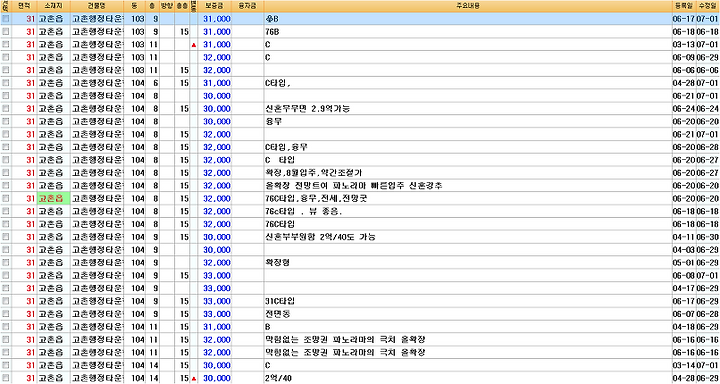720x384 pixels.
Task: Click the red triangle marker in the 2억/40 row
Action: [193, 379]
